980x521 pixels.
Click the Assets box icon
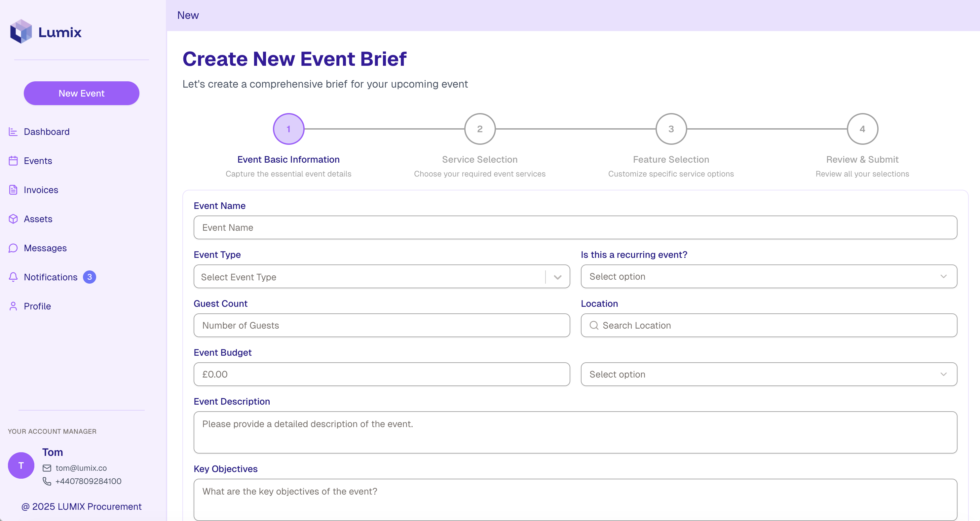13,219
